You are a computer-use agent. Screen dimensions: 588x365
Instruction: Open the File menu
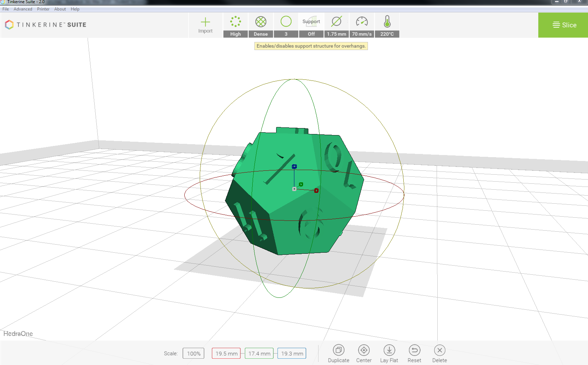coord(6,9)
